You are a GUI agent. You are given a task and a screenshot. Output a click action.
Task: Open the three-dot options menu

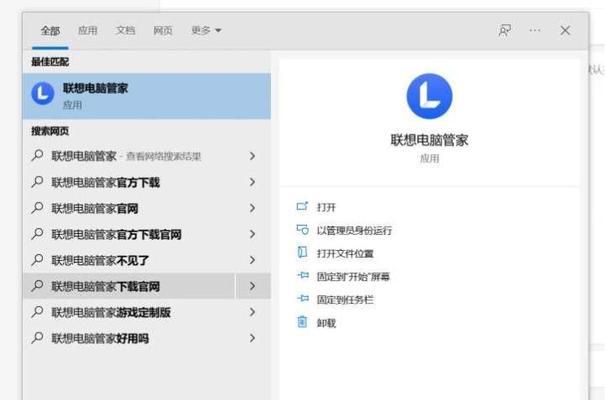tap(535, 30)
